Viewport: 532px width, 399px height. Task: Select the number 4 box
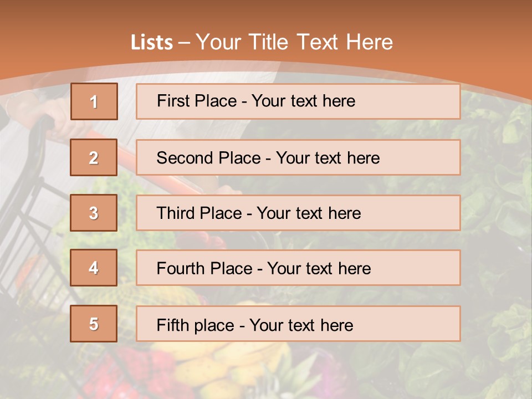94,268
